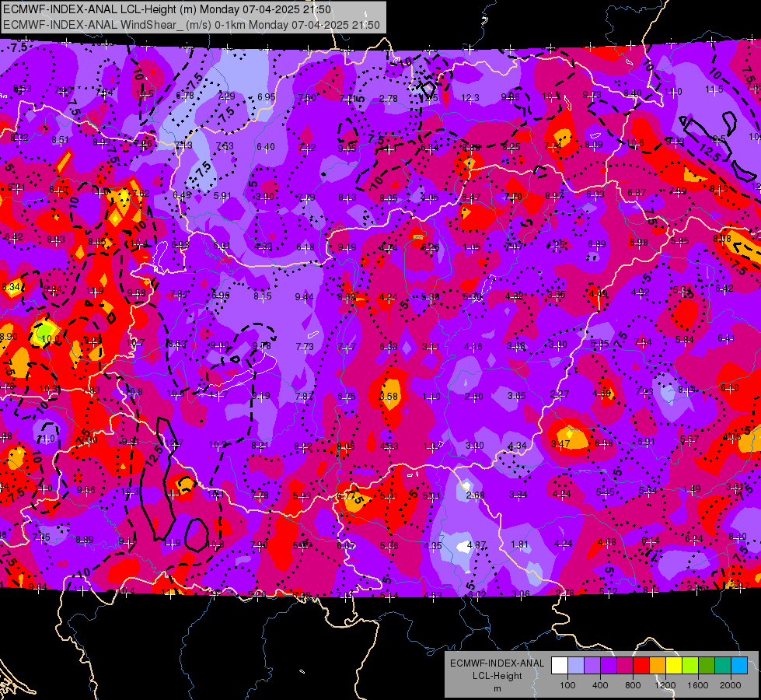Click the '8.15' grid value
Screen dimensions: 761x700
tap(263, 296)
